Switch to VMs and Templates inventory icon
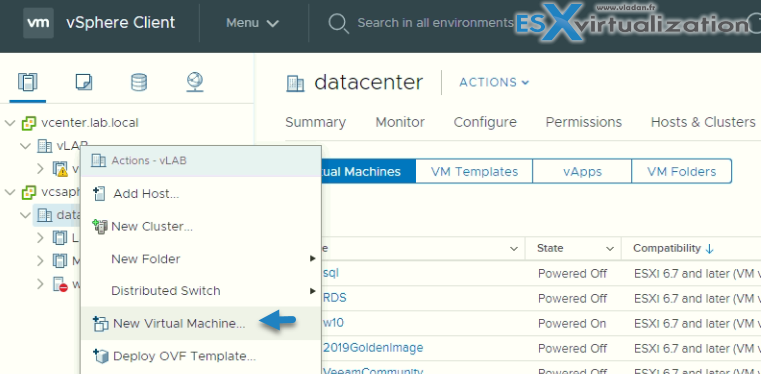The width and height of the screenshot is (761, 374). click(x=84, y=82)
